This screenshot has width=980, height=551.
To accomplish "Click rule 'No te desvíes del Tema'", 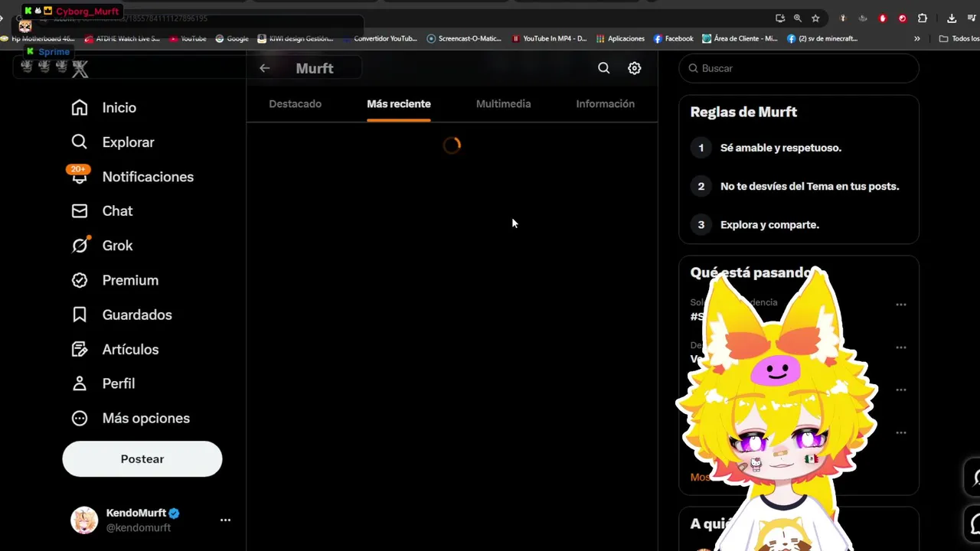I will 809,186.
